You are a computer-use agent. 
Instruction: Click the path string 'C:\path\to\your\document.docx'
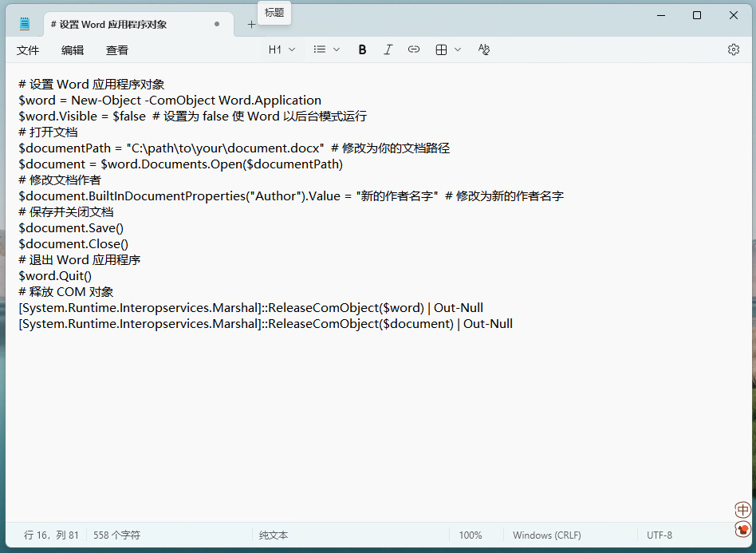225,148
